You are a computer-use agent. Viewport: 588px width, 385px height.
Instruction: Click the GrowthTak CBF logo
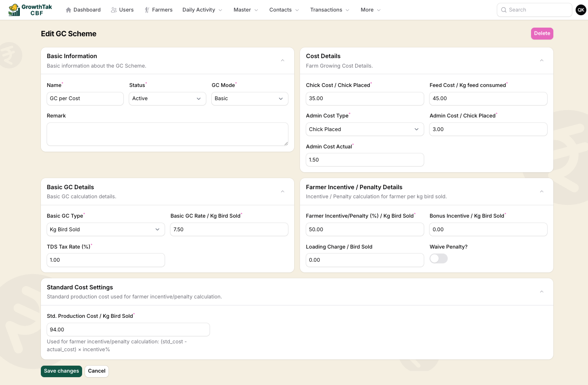pyautogui.click(x=30, y=10)
